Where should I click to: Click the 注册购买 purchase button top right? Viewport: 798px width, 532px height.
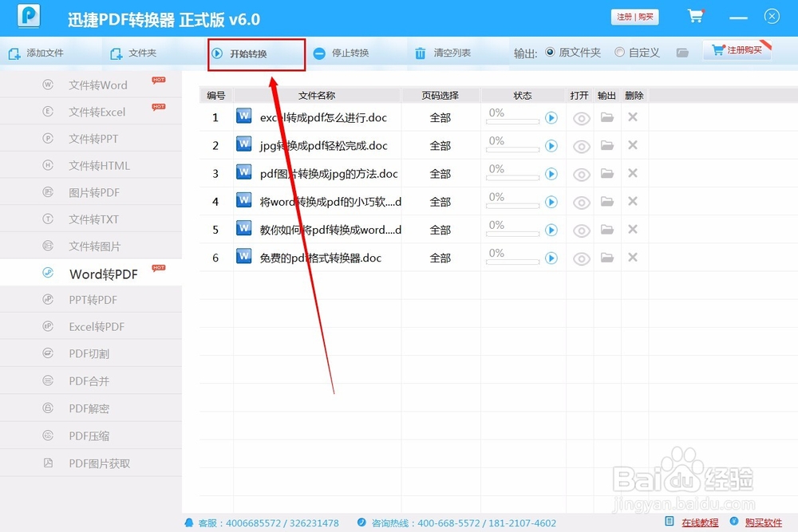pyautogui.click(x=739, y=49)
